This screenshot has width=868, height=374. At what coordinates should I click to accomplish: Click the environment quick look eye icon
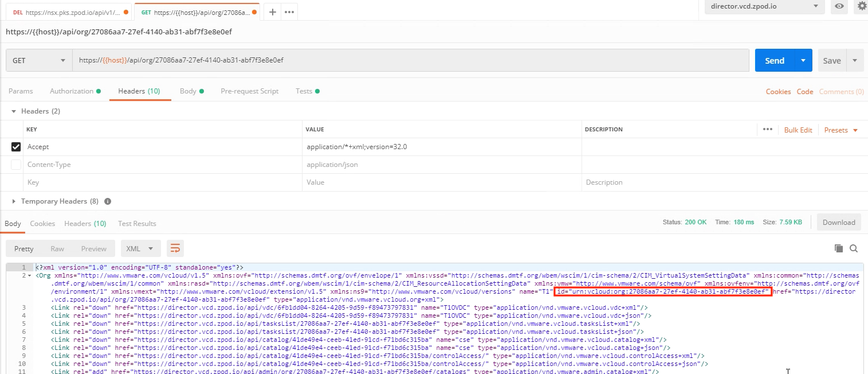(839, 6)
